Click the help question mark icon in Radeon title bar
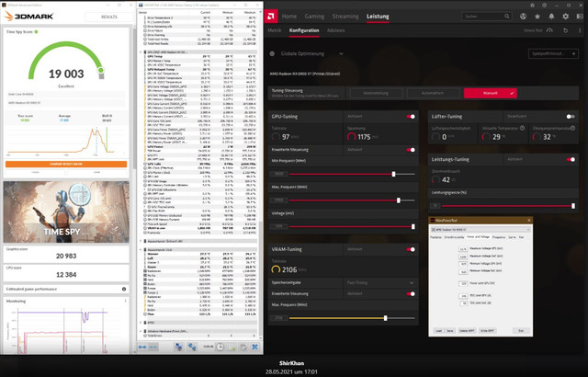The width and height of the screenshot is (588, 377). click(545, 5)
